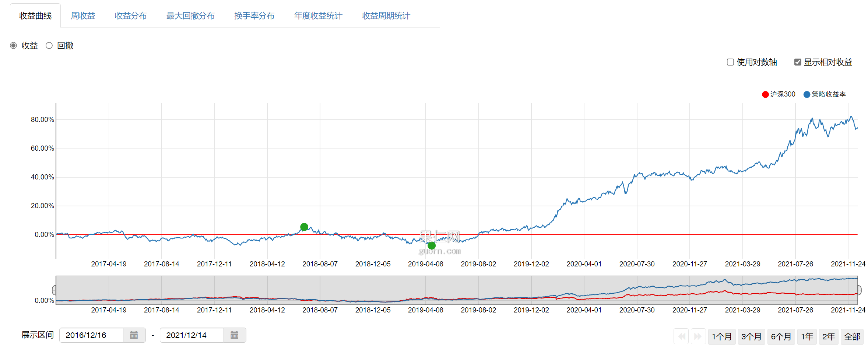Toggle the blue 策略收益率 legend marker
This screenshot has width=868, height=353.
807,94
